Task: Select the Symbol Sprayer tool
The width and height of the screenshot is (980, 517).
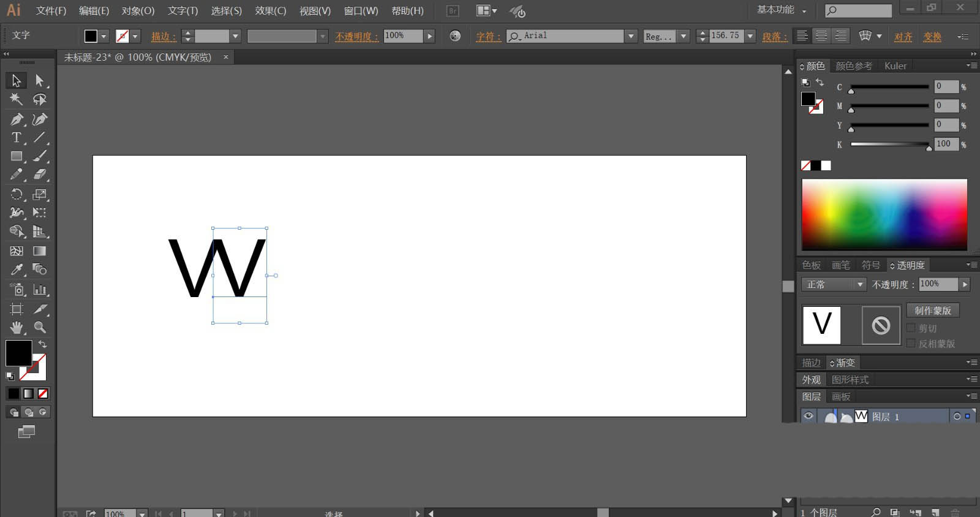Action: coord(17,289)
